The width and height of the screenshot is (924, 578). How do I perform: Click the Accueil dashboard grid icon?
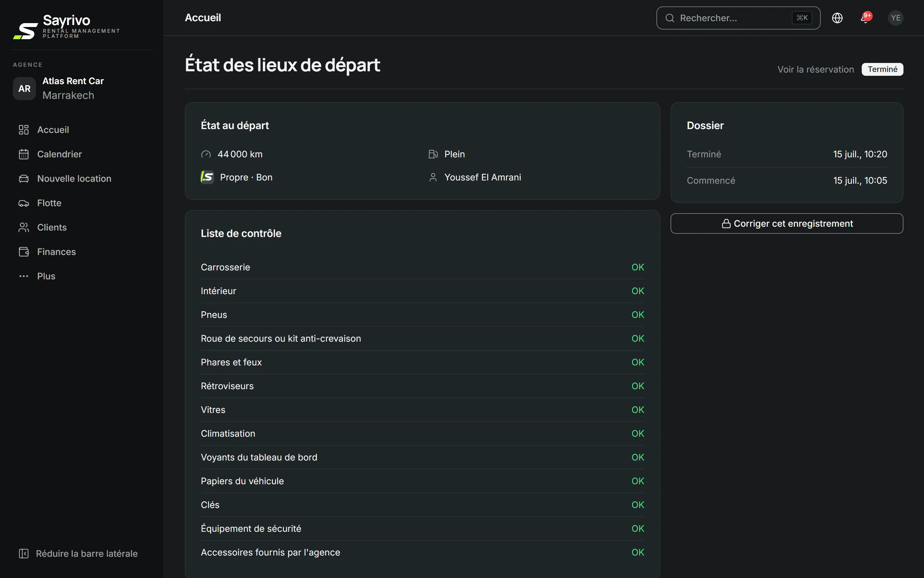24,130
